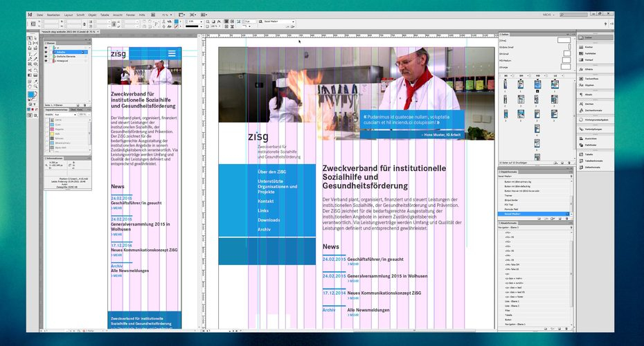This screenshot has height=346, width=644.
Task: Click the InDesign Id application icon
Action: coord(30,15)
